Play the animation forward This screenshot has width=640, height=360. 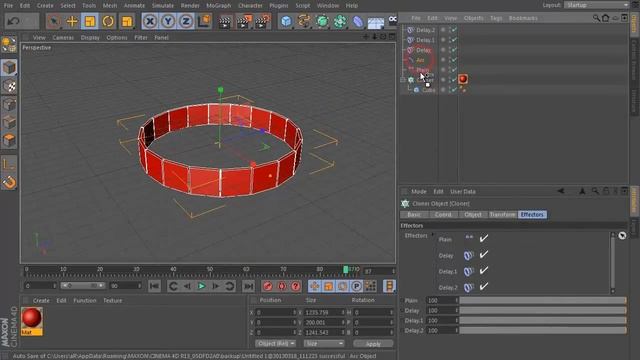click(201, 286)
